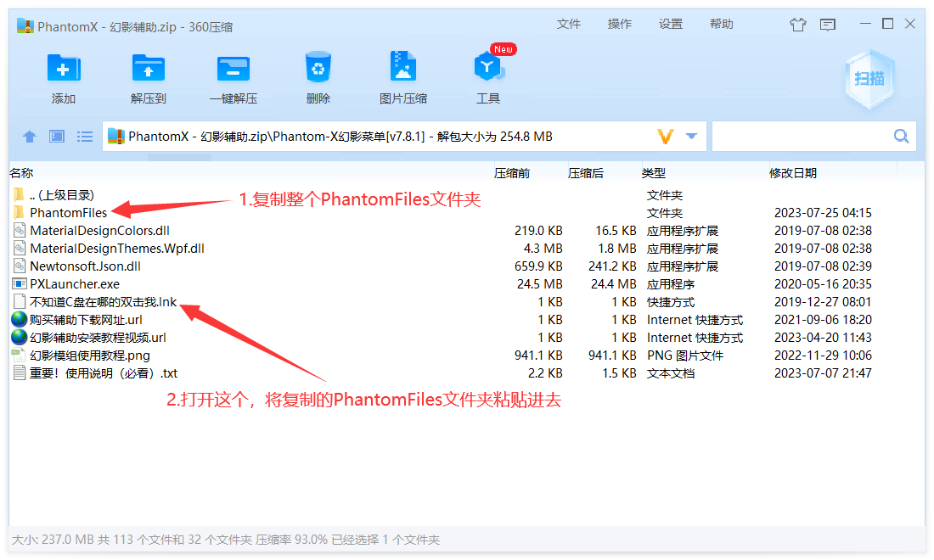The height and width of the screenshot is (560, 934).
Task: Click the orange V icon in the path bar
Action: coord(666,137)
